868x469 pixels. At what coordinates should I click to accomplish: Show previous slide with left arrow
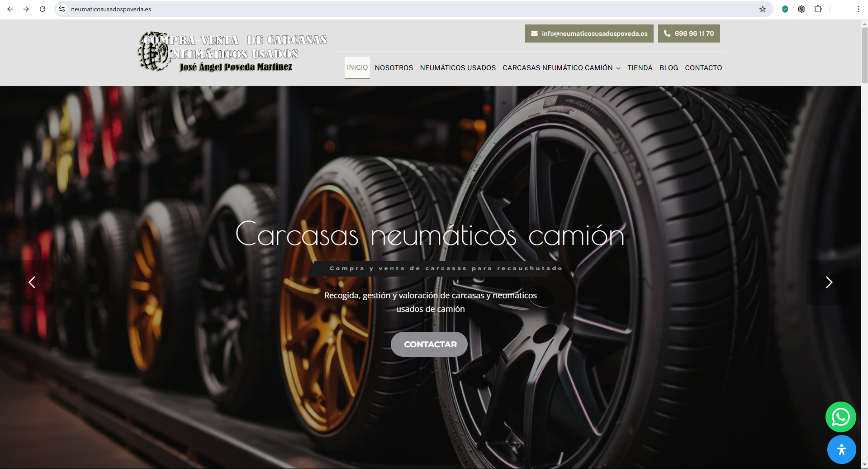tap(32, 282)
